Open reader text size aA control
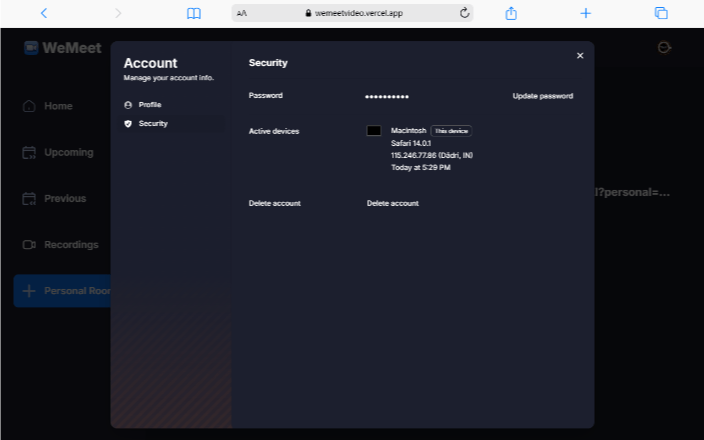The image size is (704, 440). coord(241,13)
